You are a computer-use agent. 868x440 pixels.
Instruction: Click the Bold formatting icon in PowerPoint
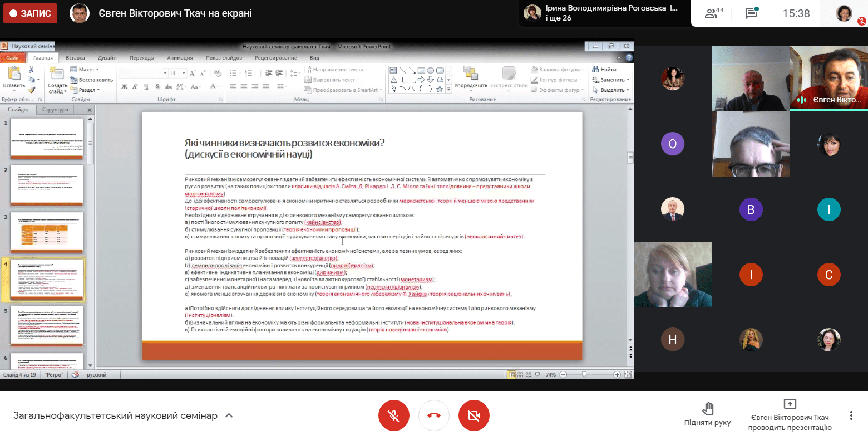pos(125,86)
